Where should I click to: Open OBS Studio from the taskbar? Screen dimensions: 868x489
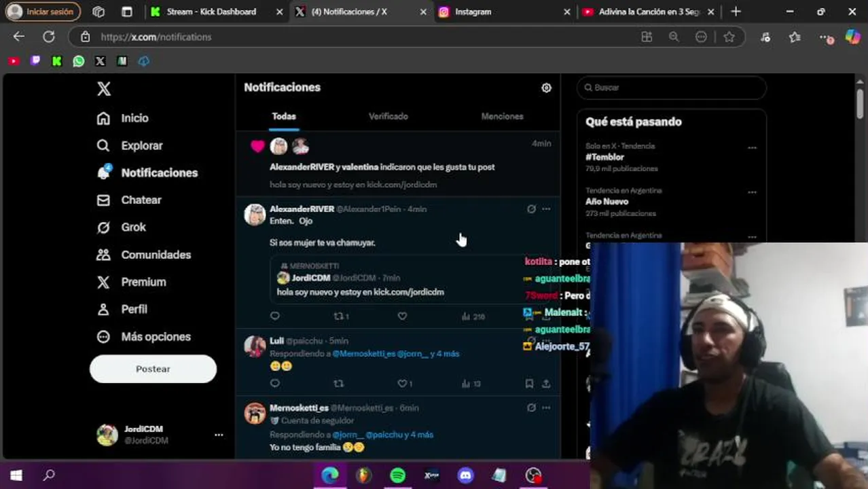pyautogui.click(x=534, y=475)
